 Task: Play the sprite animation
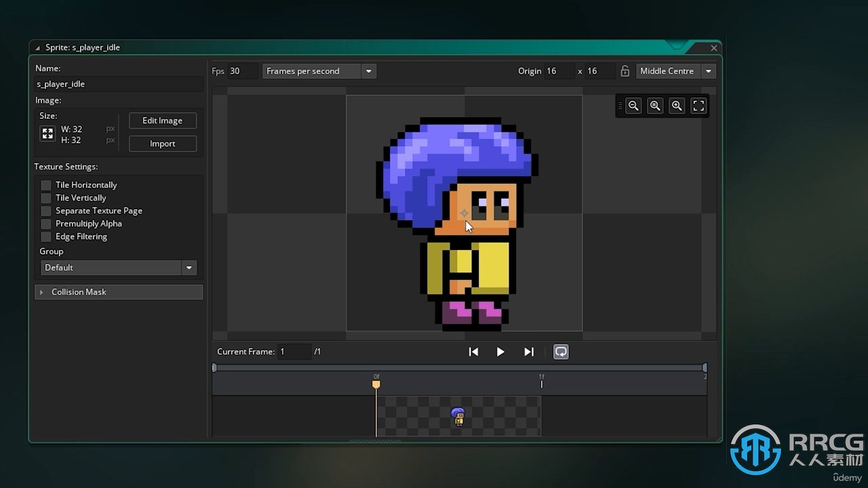(500, 352)
